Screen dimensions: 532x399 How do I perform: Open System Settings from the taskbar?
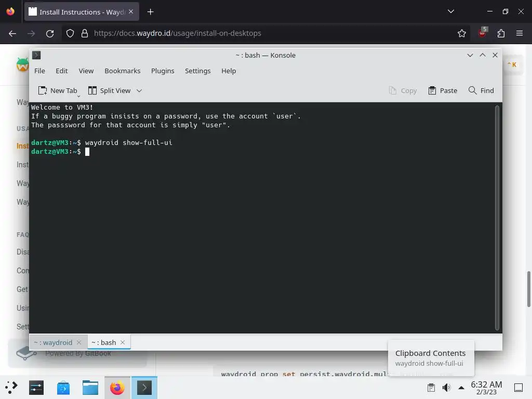click(x=36, y=388)
